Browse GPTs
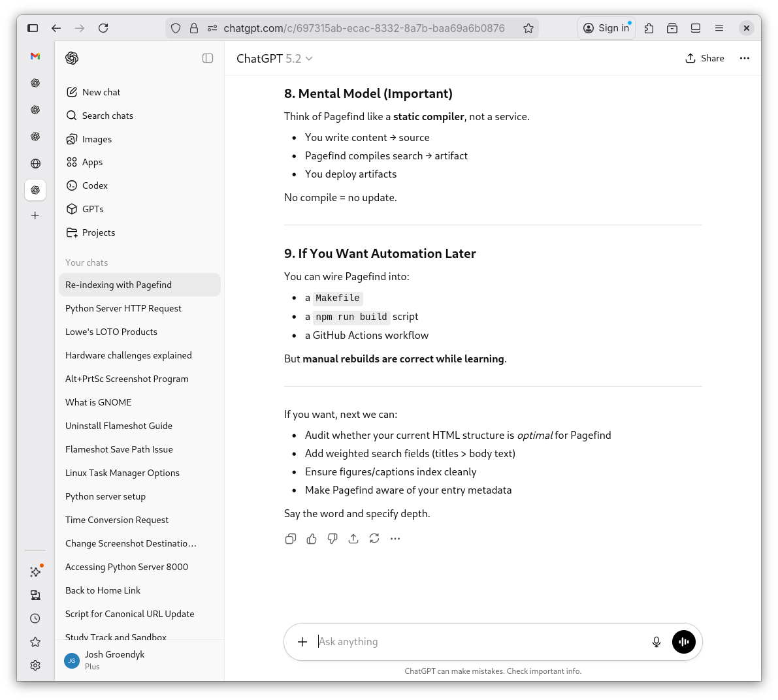Image resolution: width=778 pixels, height=700 pixels. (93, 209)
